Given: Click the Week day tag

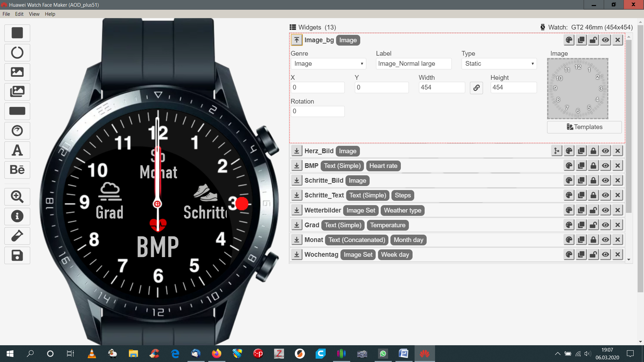Looking at the screenshot, I should tap(395, 255).
